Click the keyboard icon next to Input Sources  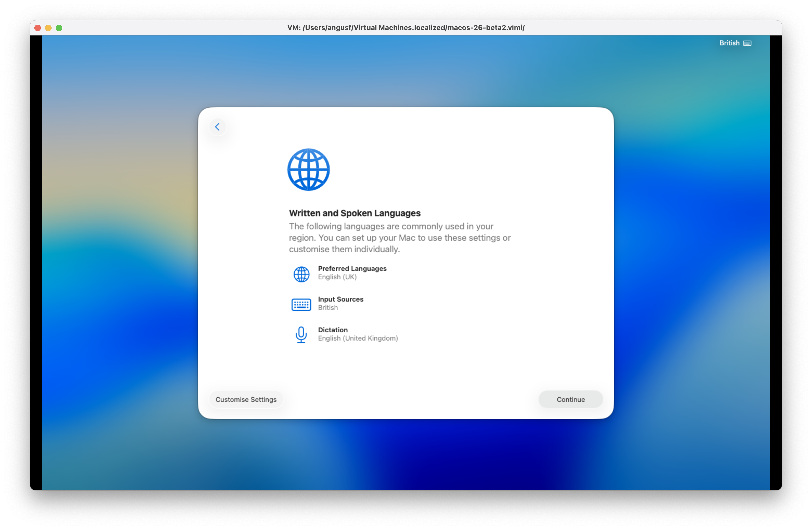coord(301,304)
